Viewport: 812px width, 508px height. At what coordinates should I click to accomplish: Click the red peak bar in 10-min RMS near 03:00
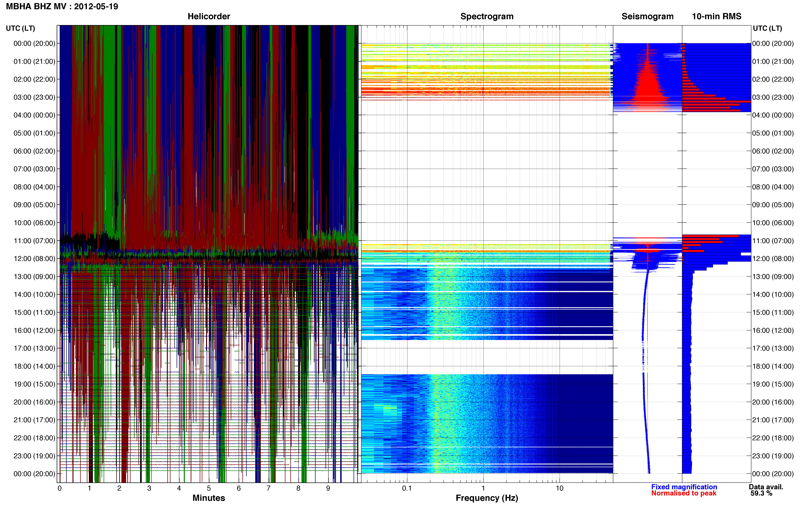coord(716,101)
